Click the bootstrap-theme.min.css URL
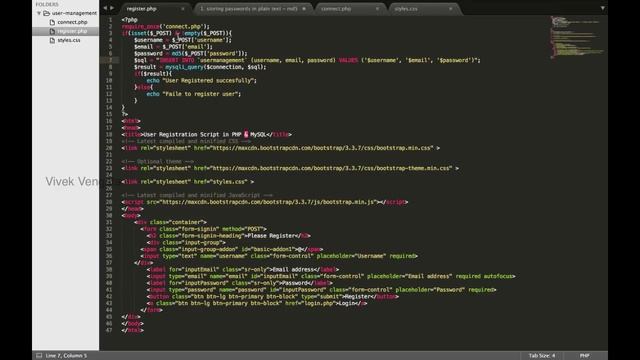Screen dimensions: 640x360 pos(332,168)
